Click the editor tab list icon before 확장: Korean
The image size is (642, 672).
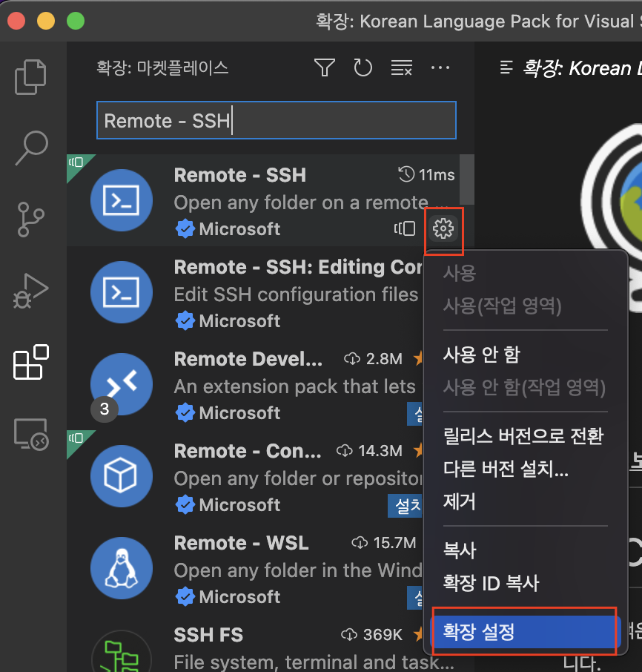pyautogui.click(x=506, y=67)
